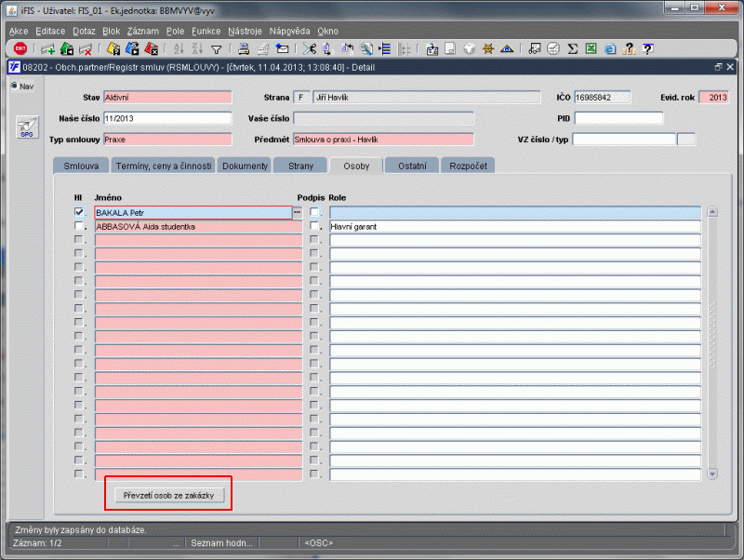Click the green save record icon

tap(67, 48)
